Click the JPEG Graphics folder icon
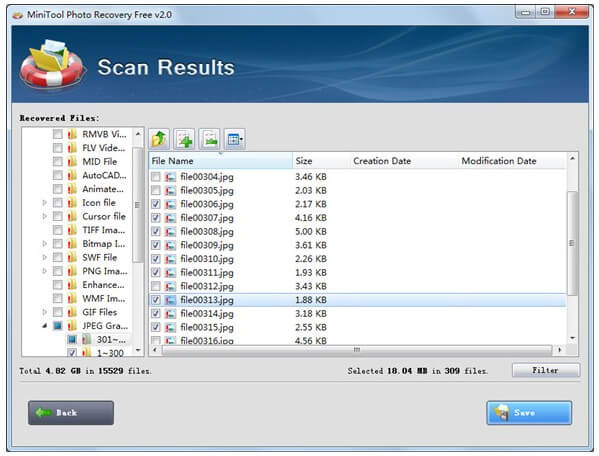 point(72,326)
